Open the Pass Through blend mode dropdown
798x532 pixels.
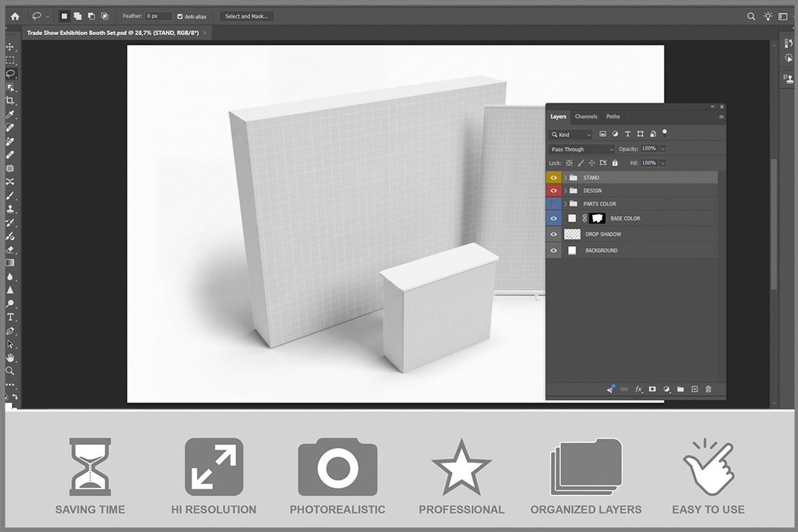582,150
